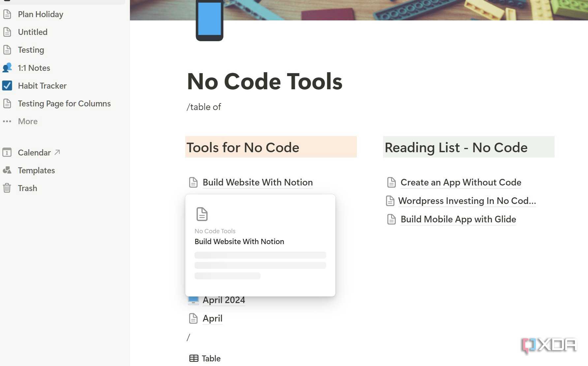This screenshot has width=588, height=366.
Task: Click the Testing Page for Columns icon
Action: coord(7,103)
